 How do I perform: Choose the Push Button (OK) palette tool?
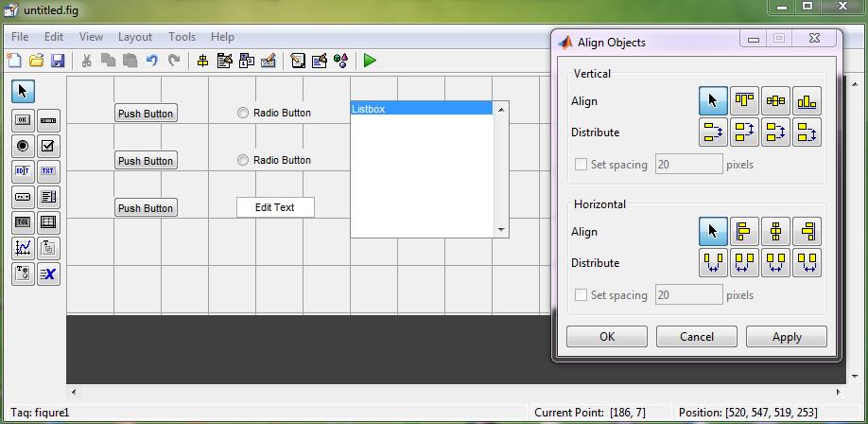pos(23,120)
